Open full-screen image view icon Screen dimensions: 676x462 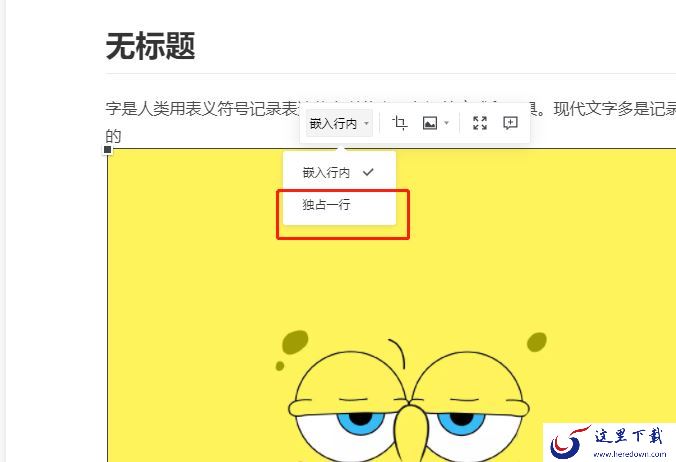pos(480,123)
